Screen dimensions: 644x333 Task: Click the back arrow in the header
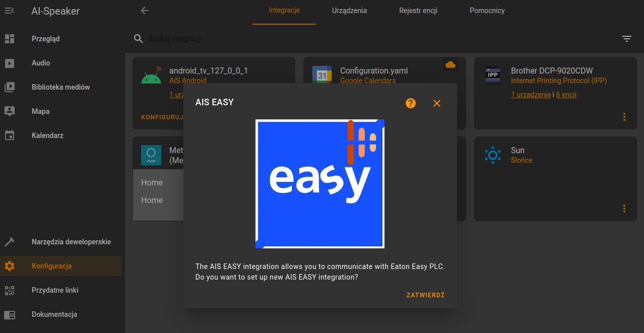tap(145, 11)
